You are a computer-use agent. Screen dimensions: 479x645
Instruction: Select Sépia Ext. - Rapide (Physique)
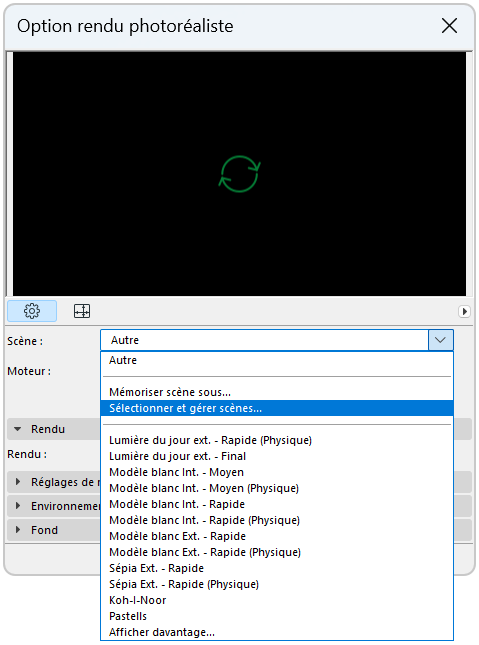click(277, 585)
